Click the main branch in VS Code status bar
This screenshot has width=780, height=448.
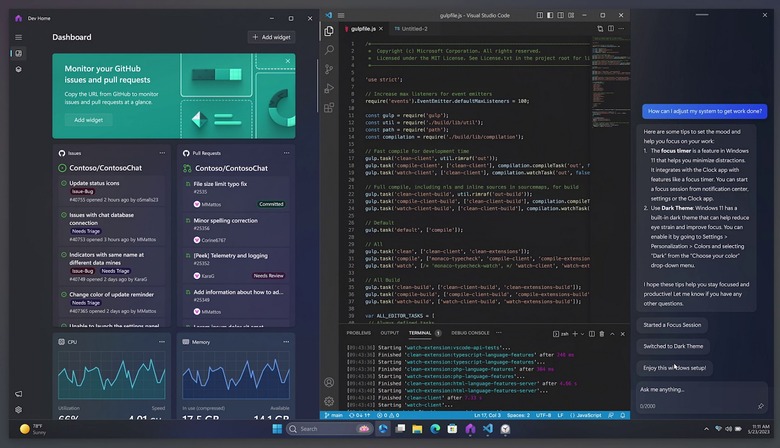(334, 415)
